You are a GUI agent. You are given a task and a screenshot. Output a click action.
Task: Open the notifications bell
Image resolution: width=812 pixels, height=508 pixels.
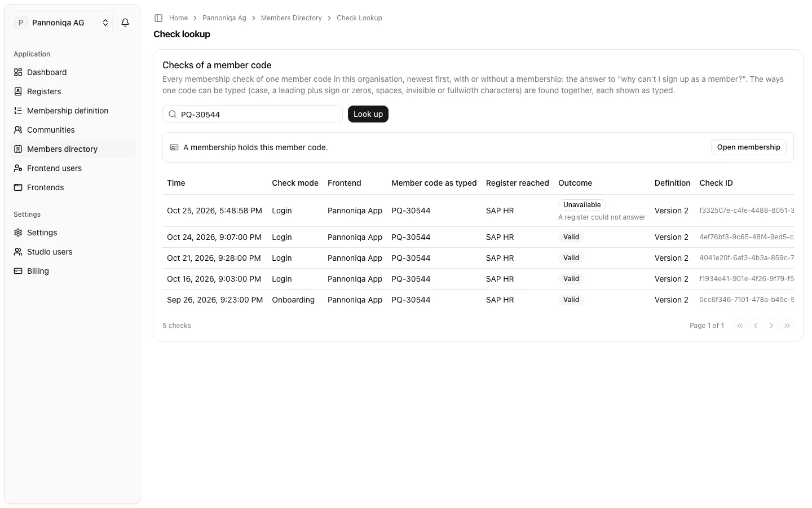(x=125, y=23)
